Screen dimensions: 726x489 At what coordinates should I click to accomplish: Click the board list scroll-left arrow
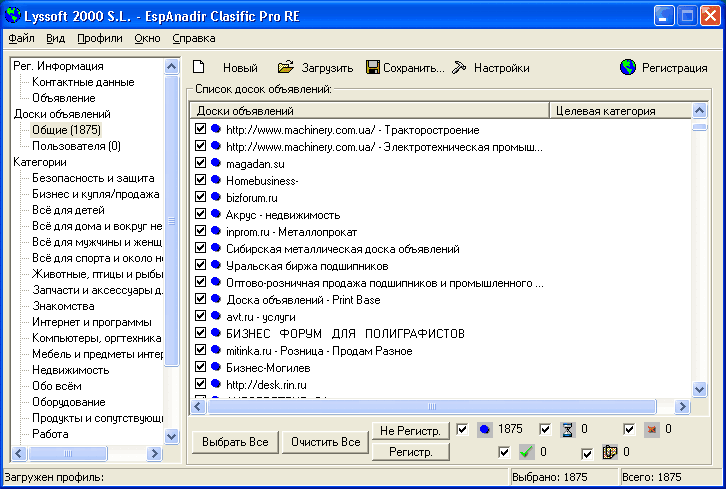[x=198, y=407]
